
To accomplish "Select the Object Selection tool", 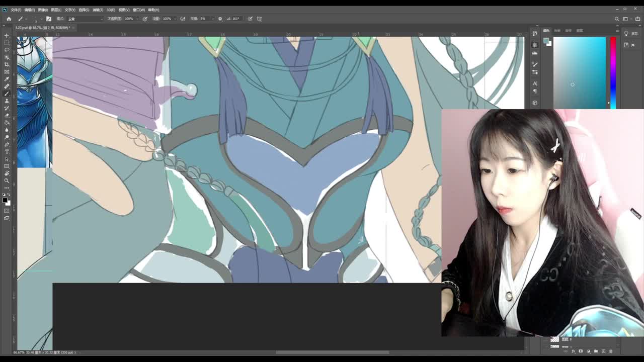I will coord(7,57).
